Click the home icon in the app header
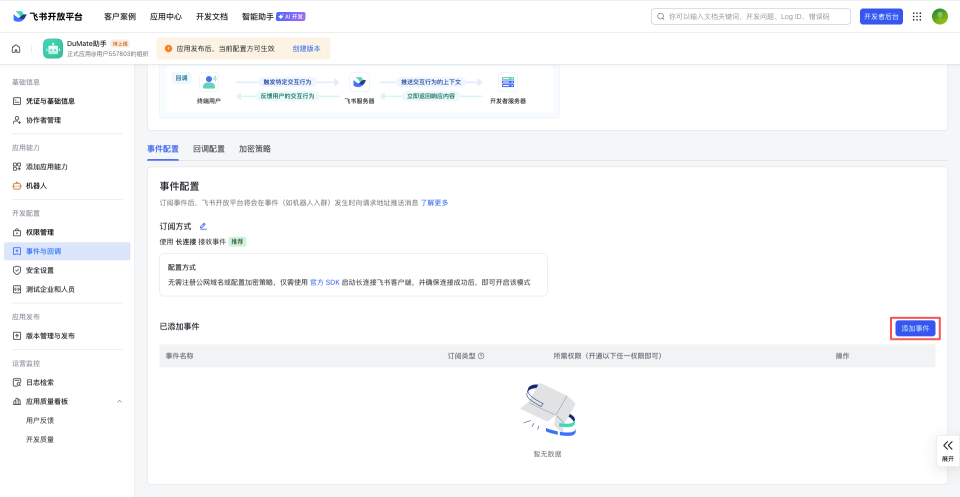Screen dimensions: 960x497 [16, 48]
